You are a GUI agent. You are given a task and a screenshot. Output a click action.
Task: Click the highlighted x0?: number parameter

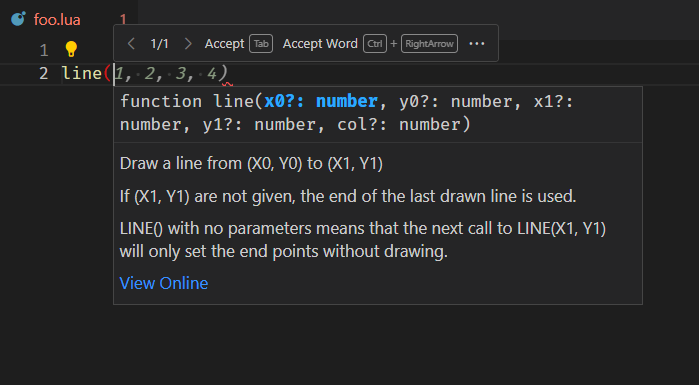[321, 101]
